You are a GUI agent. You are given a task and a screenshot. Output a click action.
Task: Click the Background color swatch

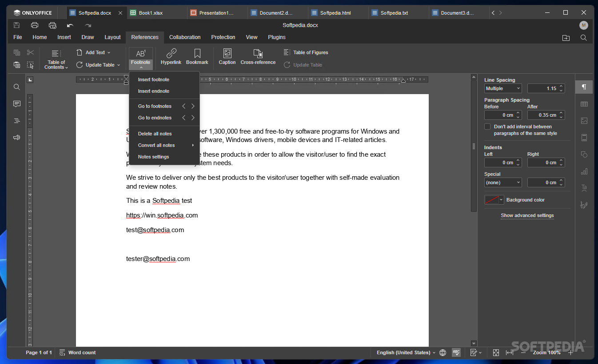[492, 200]
